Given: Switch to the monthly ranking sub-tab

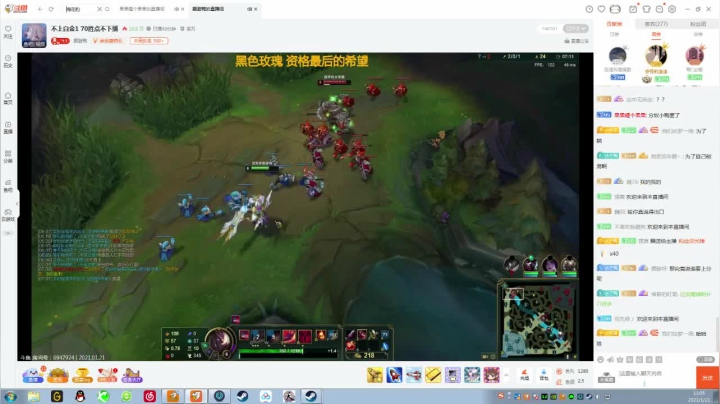Looking at the screenshot, I should (698, 34).
